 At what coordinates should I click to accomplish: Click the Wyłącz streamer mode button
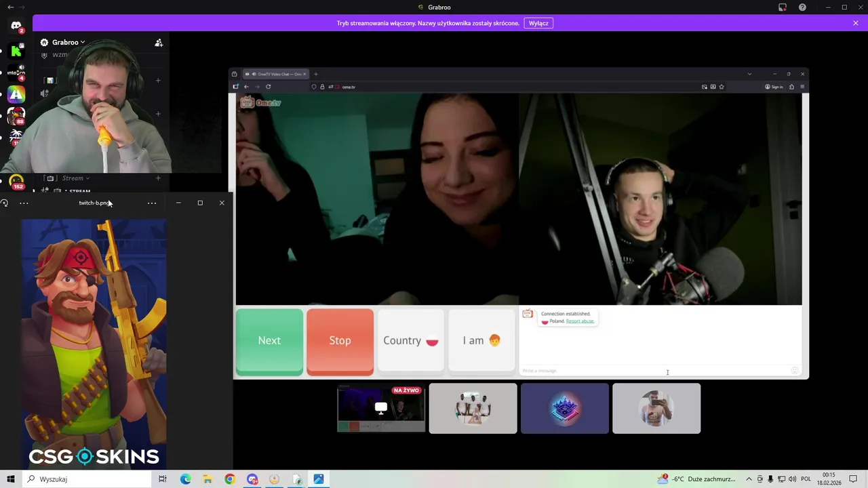point(538,23)
